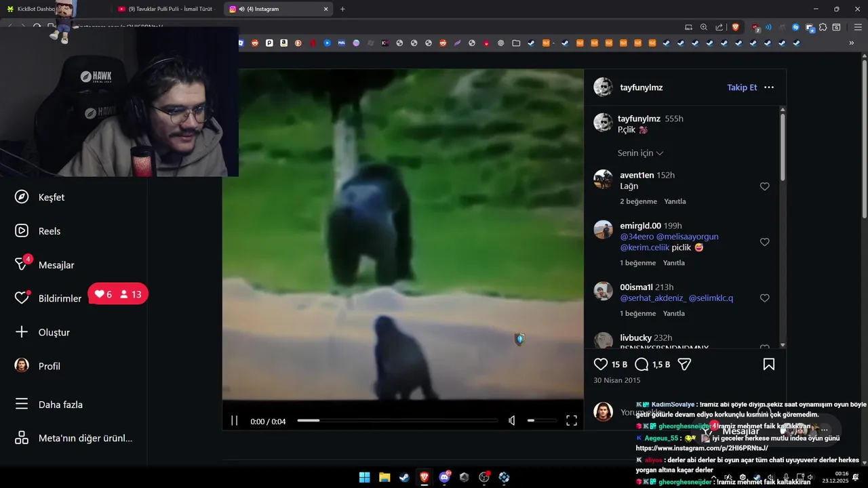The image size is (868, 488).
Task: Open Steam from the taskbar
Action: click(404, 477)
